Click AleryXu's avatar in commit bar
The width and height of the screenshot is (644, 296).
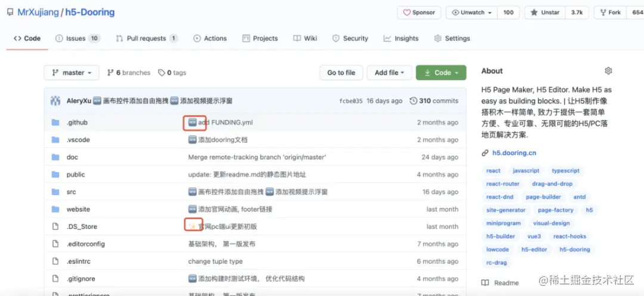[55, 101]
